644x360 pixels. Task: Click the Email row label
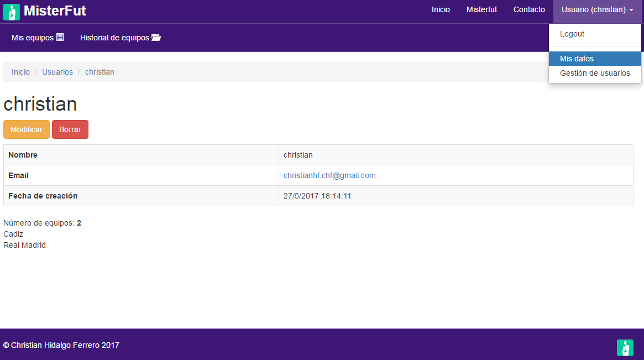[x=18, y=175]
